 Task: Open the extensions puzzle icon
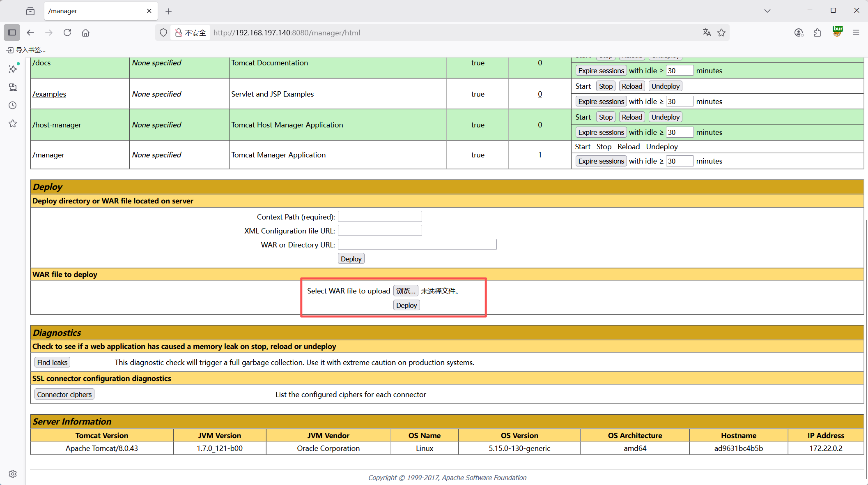817,32
